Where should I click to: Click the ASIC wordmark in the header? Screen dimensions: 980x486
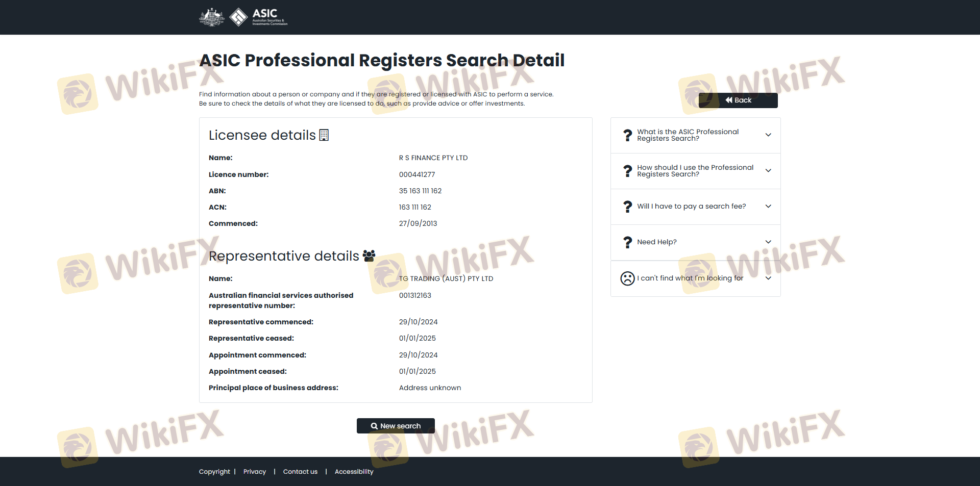pyautogui.click(x=269, y=16)
